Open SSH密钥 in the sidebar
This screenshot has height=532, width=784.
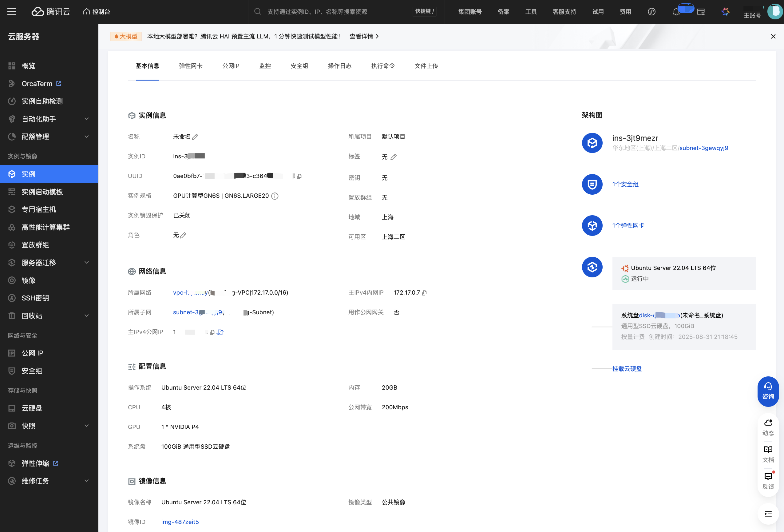[49, 298]
